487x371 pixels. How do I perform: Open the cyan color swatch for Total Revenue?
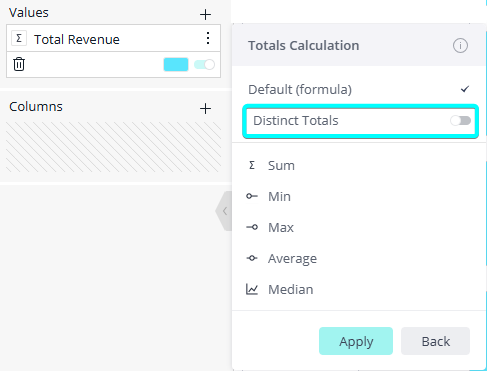pyautogui.click(x=176, y=64)
